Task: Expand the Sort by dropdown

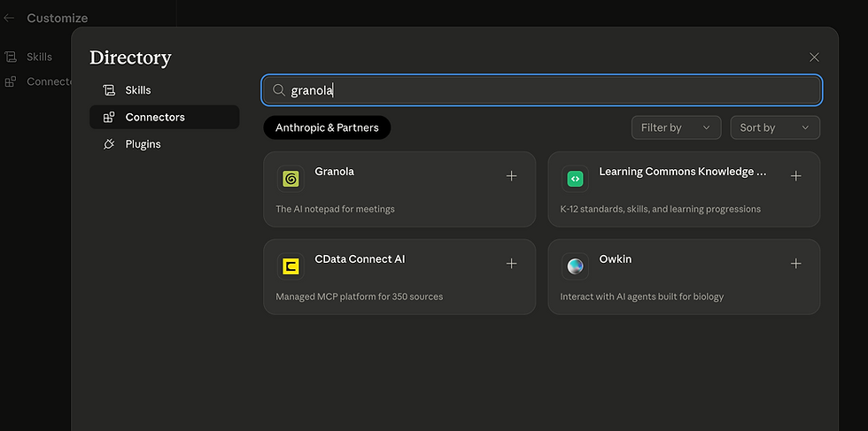Action: [774, 127]
